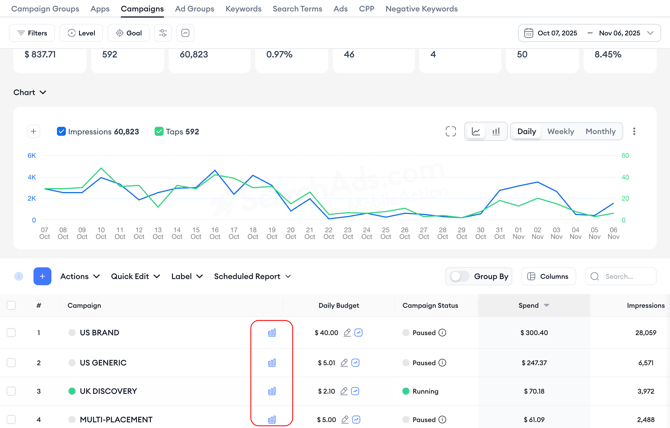Screen dimensions: 670x428
Task: Click info icon next to US BRAND Paused status
Action: pos(442,333)
